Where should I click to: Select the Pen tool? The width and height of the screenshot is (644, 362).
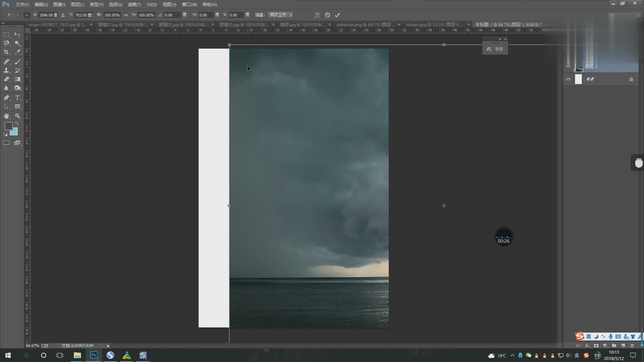click(7, 98)
